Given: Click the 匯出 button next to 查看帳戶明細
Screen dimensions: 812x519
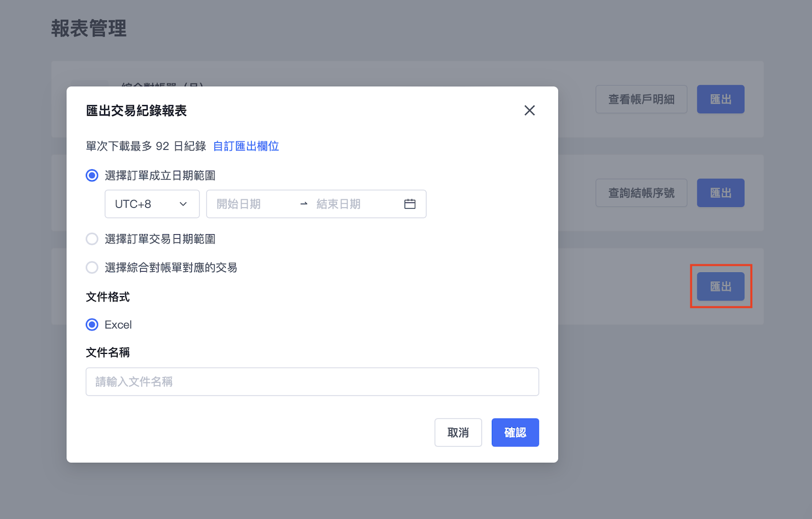Looking at the screenshot, I should (x=720, y=99).
